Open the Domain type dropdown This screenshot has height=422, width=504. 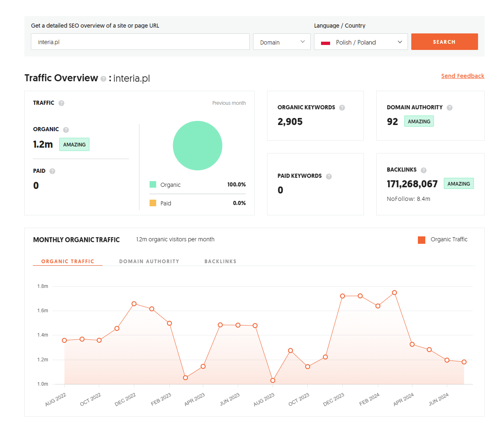pyautogui.click(x=282, y=42)
